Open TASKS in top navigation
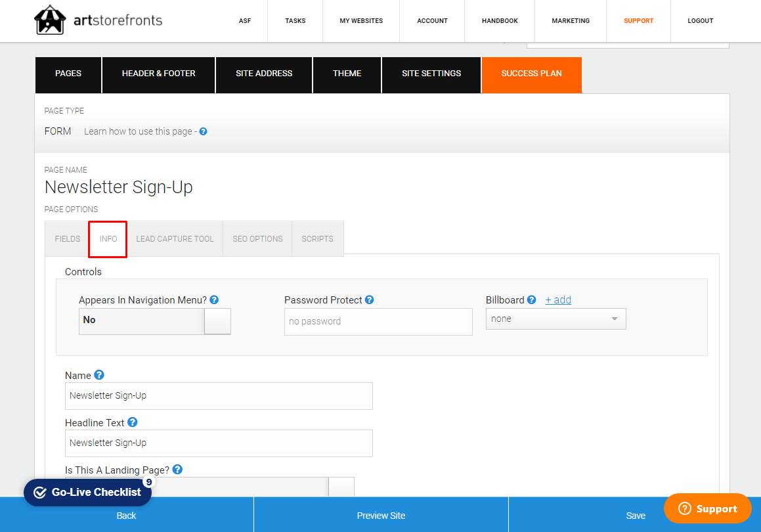The height and width of the screenshot is (532, 761). pos(295,21)
